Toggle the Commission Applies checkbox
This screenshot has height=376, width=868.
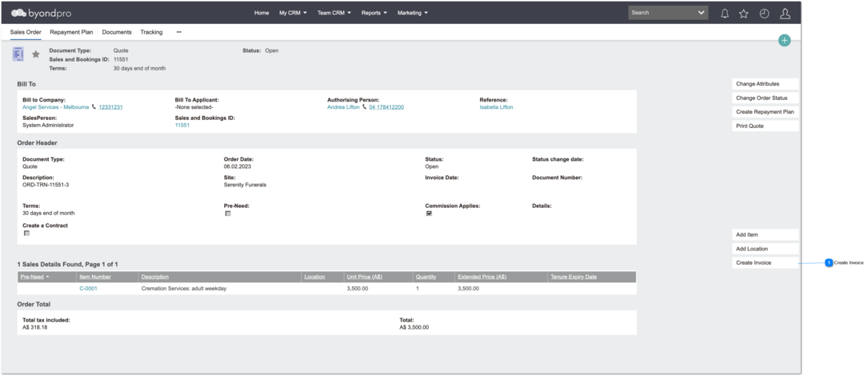click(429, 213)
